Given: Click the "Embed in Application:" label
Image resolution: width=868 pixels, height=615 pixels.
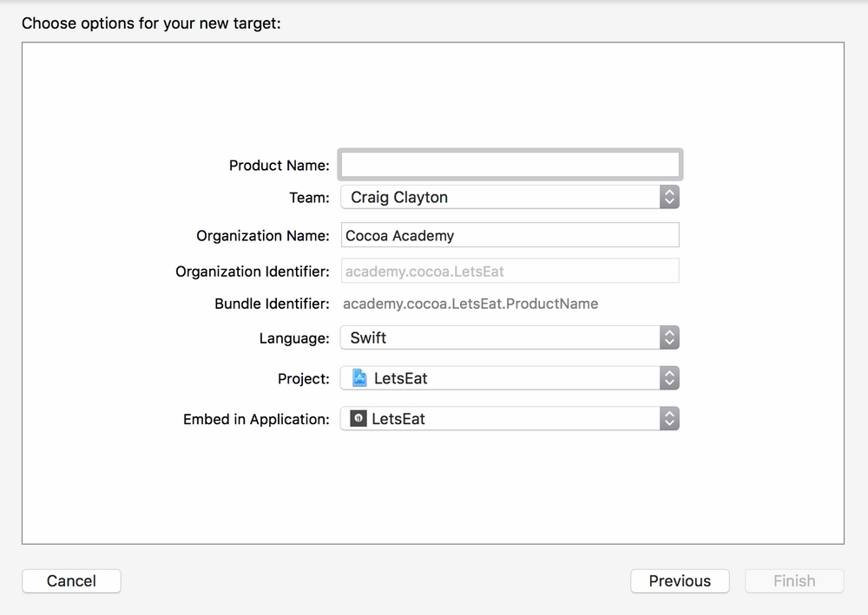Looking at the screenshot, I should 256,419.
